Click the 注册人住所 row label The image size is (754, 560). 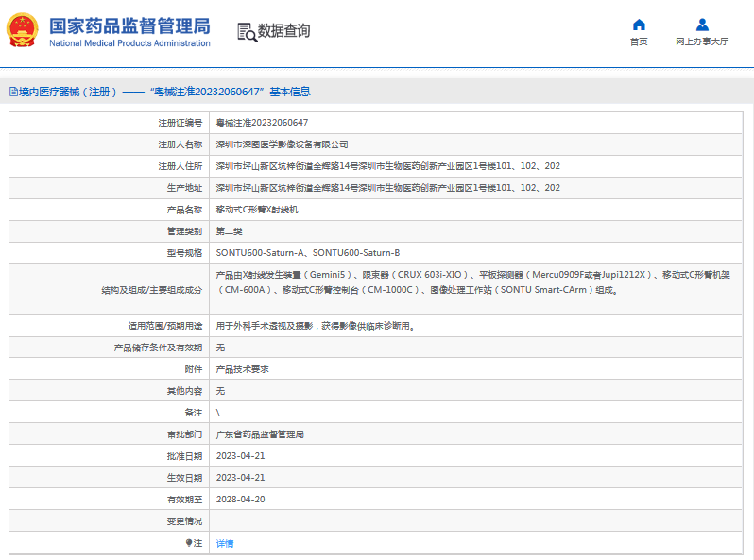point(180,166)
